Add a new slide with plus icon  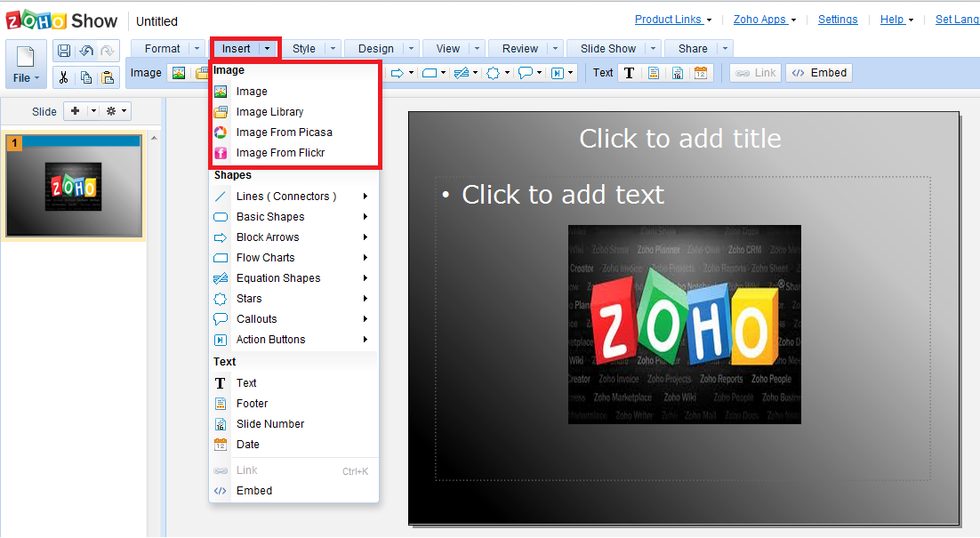(x=75, y=111)
